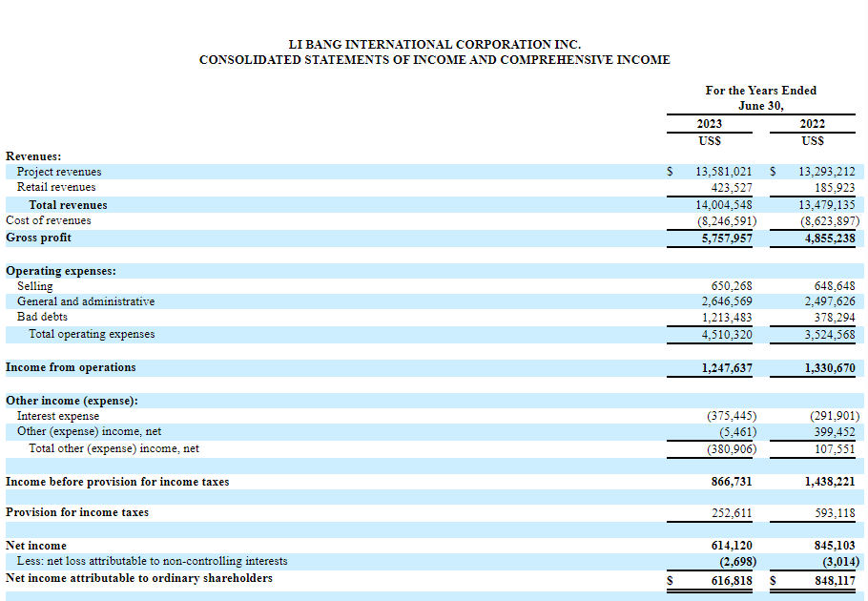Select the 'Provision for income taxes' row label
The width and height of the screenshot is (868, 601).
[x=77, y=512]
